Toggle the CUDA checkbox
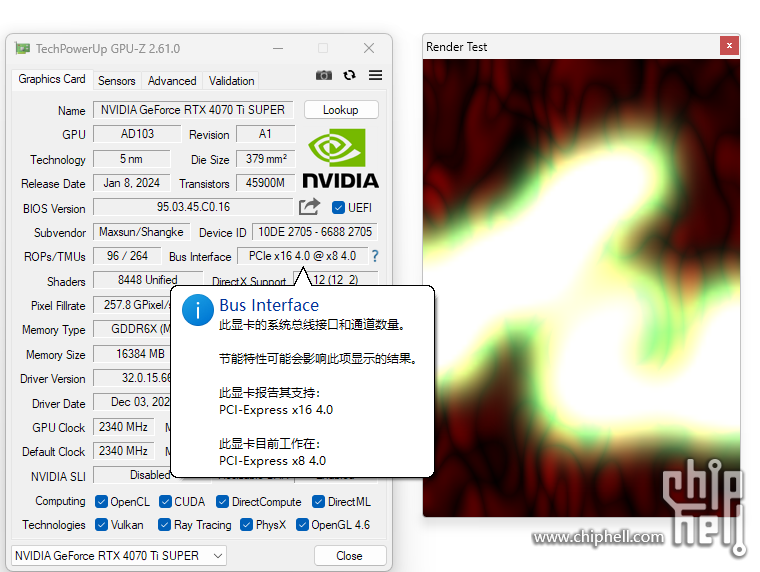This screenshot has width=760, height=572. tap(165, 502)
